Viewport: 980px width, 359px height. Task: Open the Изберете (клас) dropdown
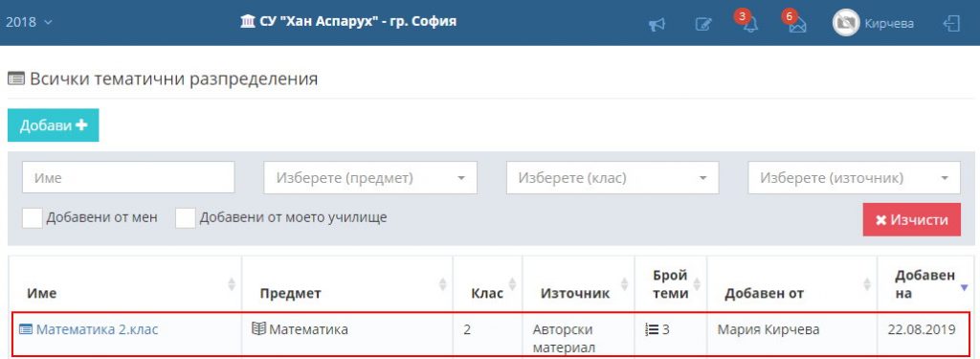click(612, 178)
